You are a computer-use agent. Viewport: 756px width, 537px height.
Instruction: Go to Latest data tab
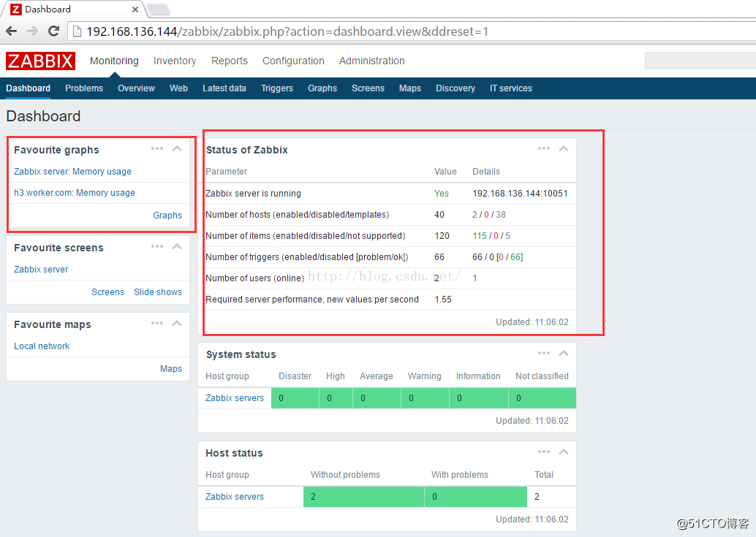224,88
